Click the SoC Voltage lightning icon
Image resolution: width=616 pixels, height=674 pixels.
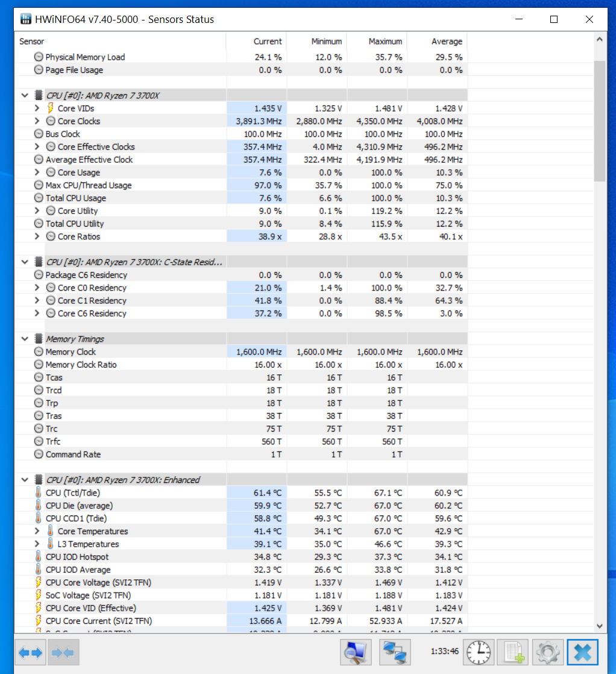coord(38,595)
